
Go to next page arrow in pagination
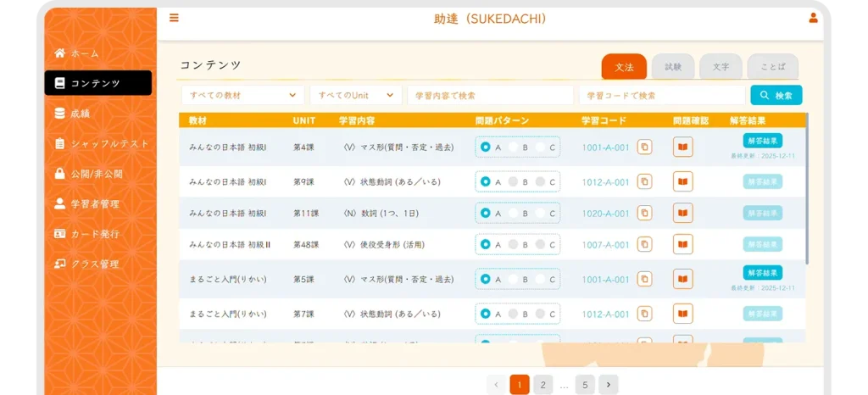pyautogui.click(x=608, y=385)
